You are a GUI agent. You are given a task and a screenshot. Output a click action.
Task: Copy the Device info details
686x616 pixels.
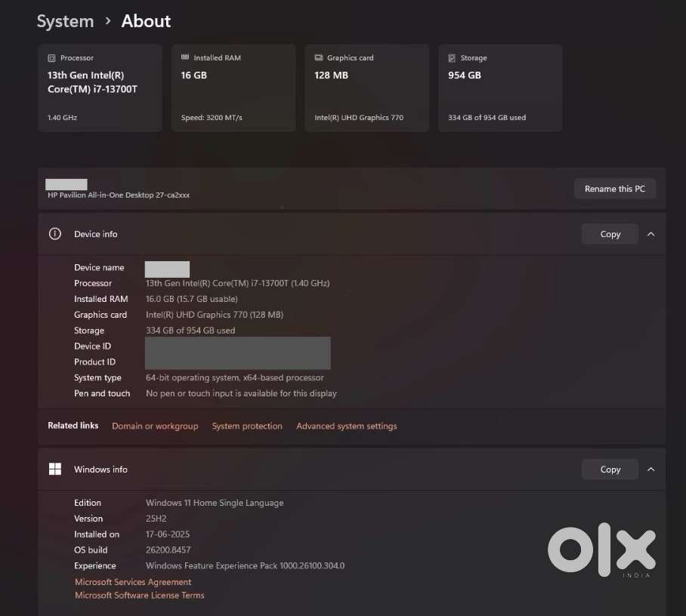click(x=610, y=234)
